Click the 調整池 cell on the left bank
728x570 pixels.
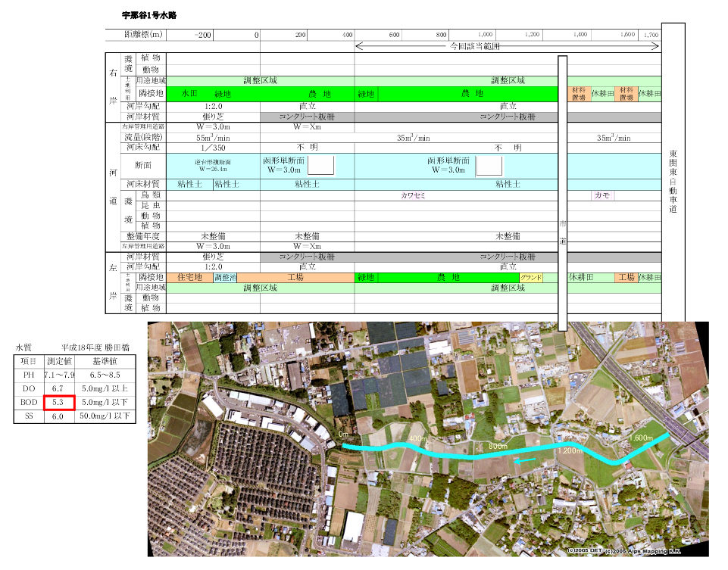click(x=225, y=278)
